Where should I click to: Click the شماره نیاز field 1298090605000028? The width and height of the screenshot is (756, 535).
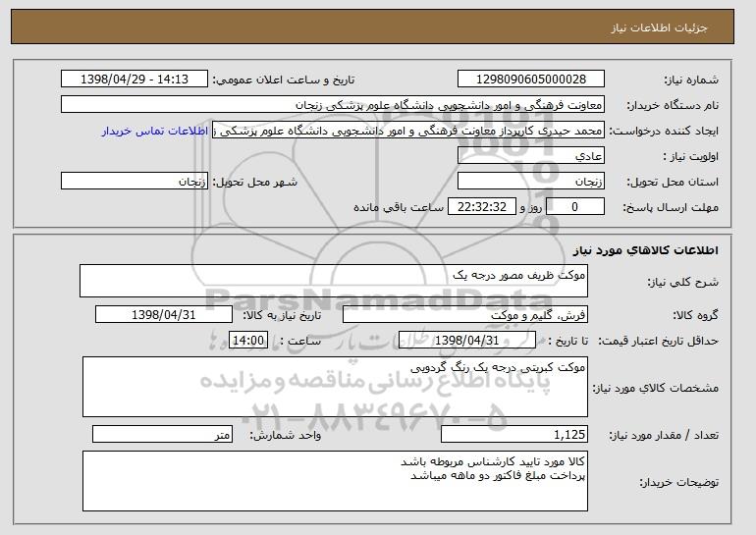click(x=531, y=80)
